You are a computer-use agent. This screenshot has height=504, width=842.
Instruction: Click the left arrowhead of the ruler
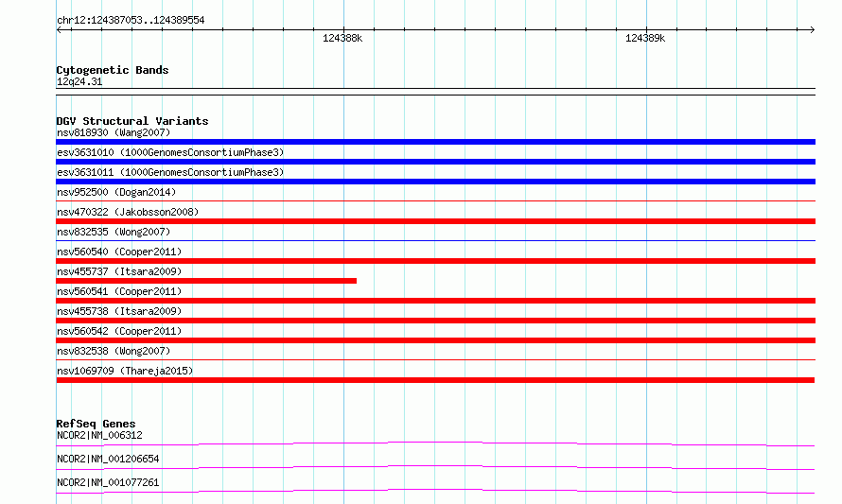click(59, 30)
